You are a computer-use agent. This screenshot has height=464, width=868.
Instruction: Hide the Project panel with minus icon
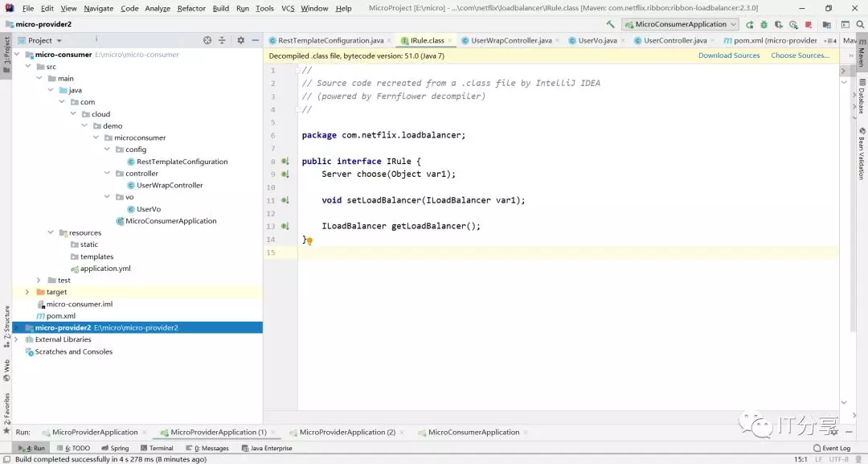coord(256,40)
